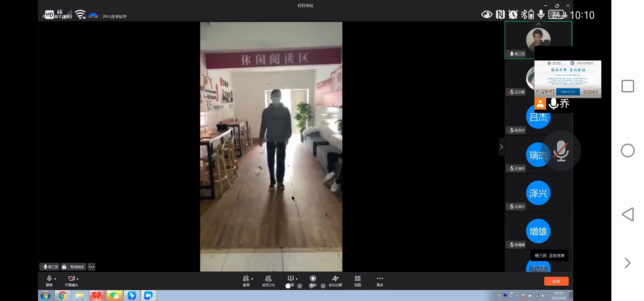
Task: Open WPS Office from taskbar
Action: (x=97, y=295)
